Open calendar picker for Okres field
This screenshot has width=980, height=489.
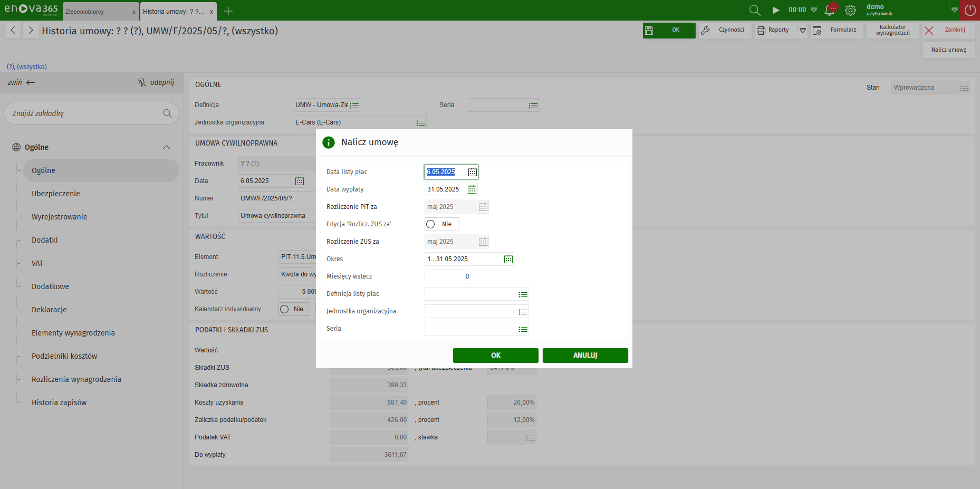pyautogui.click(x=508, y=259)
